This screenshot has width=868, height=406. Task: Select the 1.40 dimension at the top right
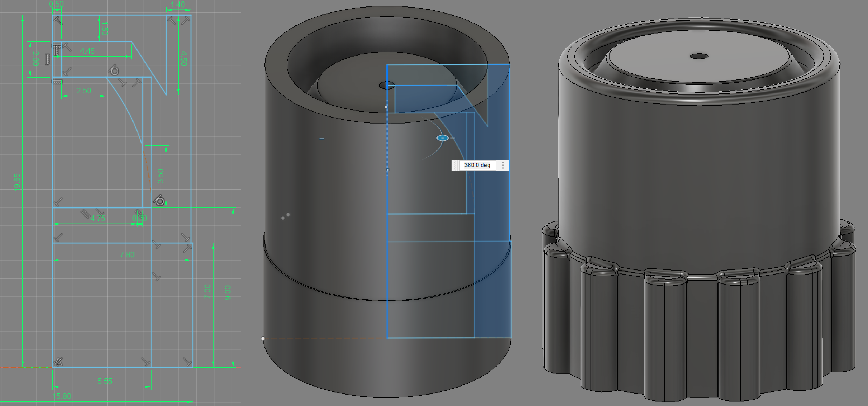click(178, 5)
